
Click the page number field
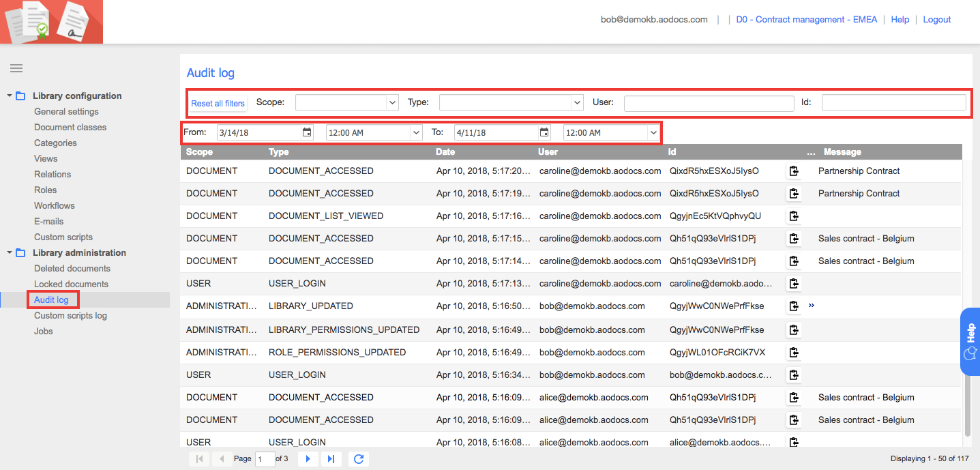tap(265, 459)
